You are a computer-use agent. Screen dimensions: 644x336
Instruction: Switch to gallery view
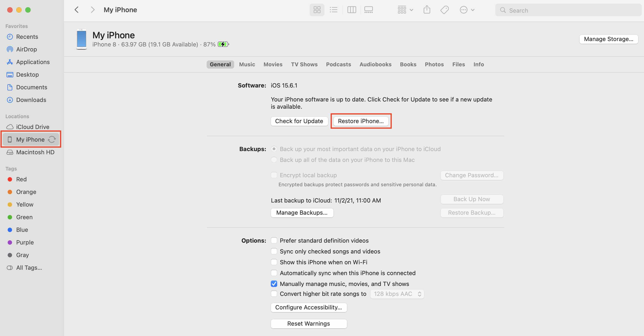(x=368, y=10)
